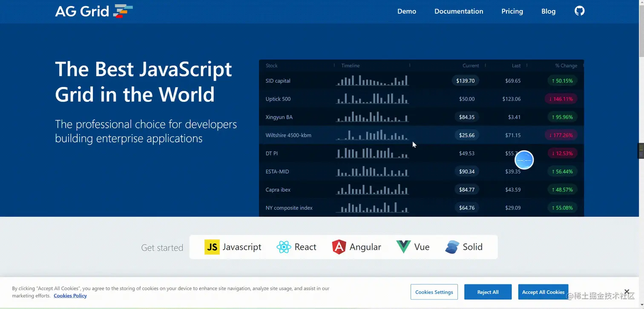Click the 55.08% change badge

[x=562, y=208]
